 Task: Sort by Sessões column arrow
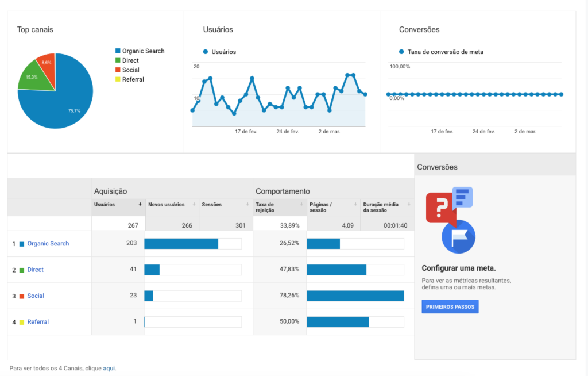[x=247, y=204]
